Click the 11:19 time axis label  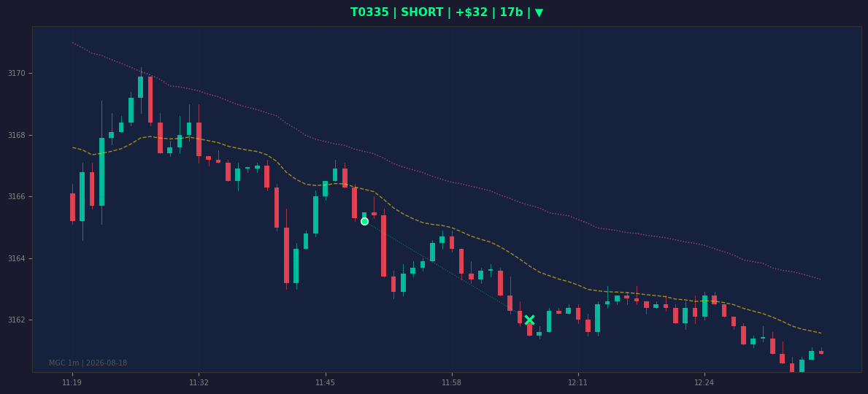[x=72, y=382]
